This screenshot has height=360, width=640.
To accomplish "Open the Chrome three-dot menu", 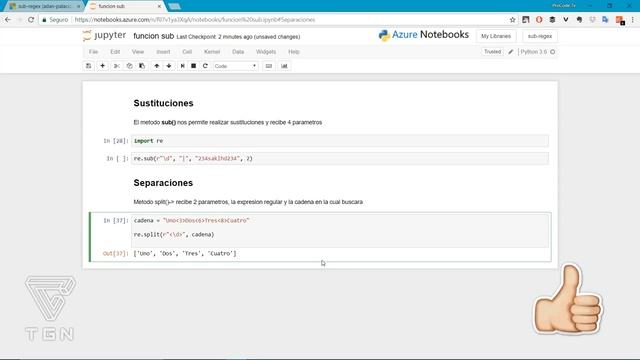I will 633,20.
